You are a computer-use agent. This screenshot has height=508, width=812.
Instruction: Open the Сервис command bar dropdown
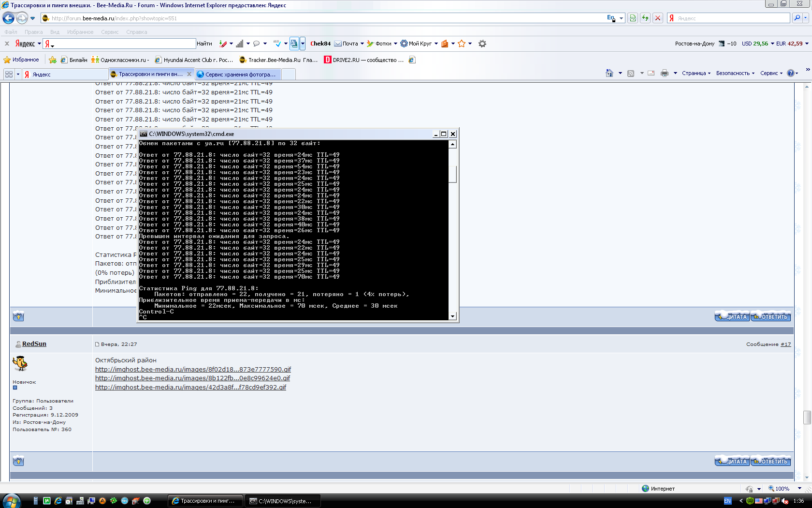(771, 73)
